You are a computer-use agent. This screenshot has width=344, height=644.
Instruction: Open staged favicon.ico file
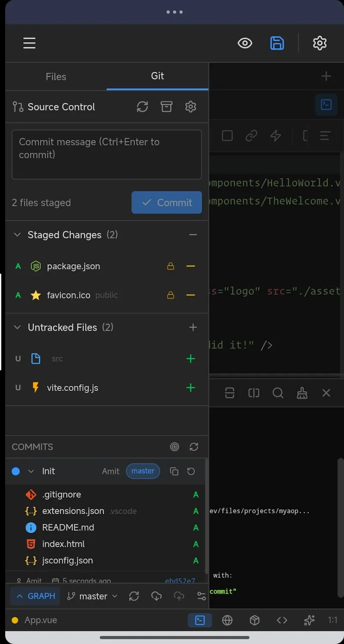pyautogui.click(x=69, y=295)
